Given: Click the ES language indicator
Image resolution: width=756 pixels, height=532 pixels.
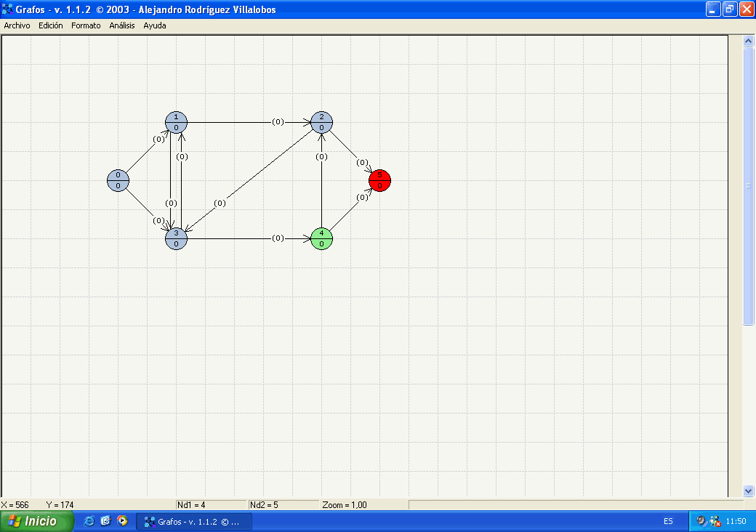Looking at the screenshot, I should pyautogui.click(x=668, y=521).
